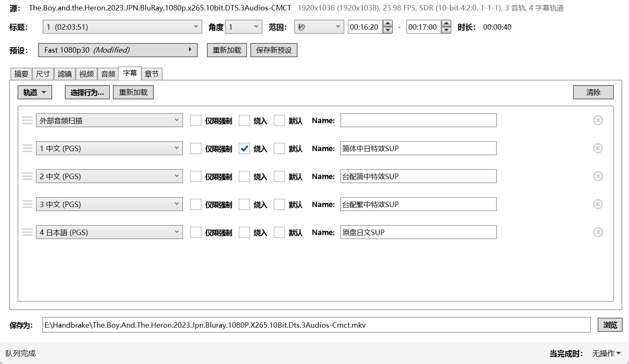Remove the 1 中文 (PGS) subtitle track

pyautogui.click(x=598, y=148)
